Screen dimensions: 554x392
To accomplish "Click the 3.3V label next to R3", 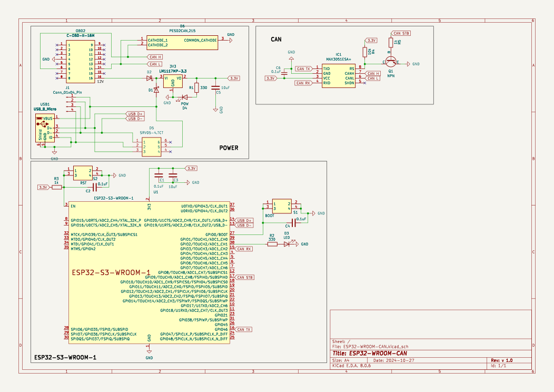I will [x=44, y=188].
